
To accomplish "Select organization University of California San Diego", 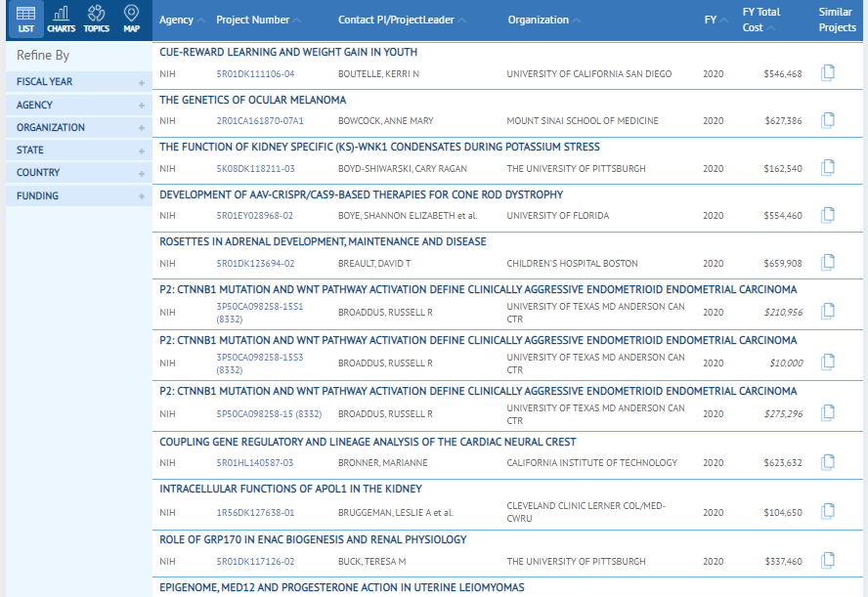I will pyautogui.click(x=589, y=74).
